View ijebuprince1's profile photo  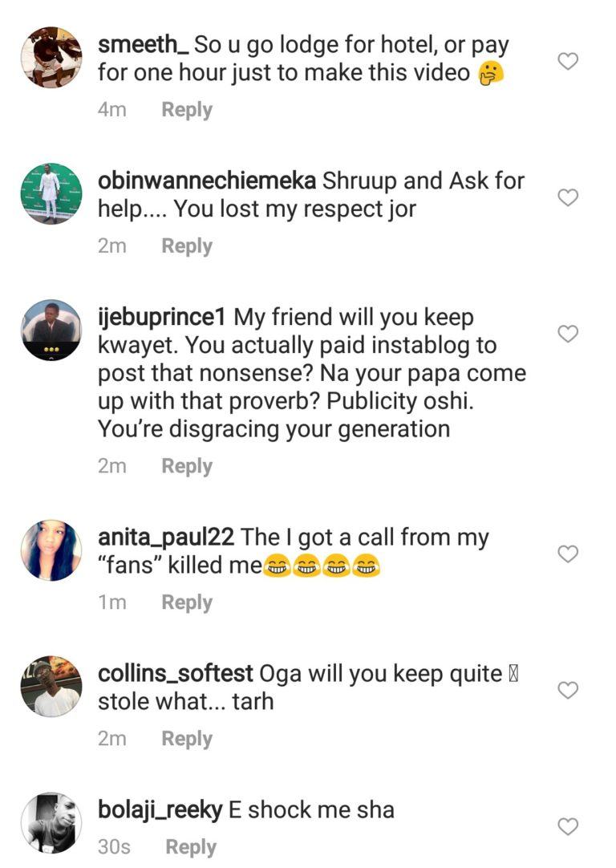coord(51,331)
